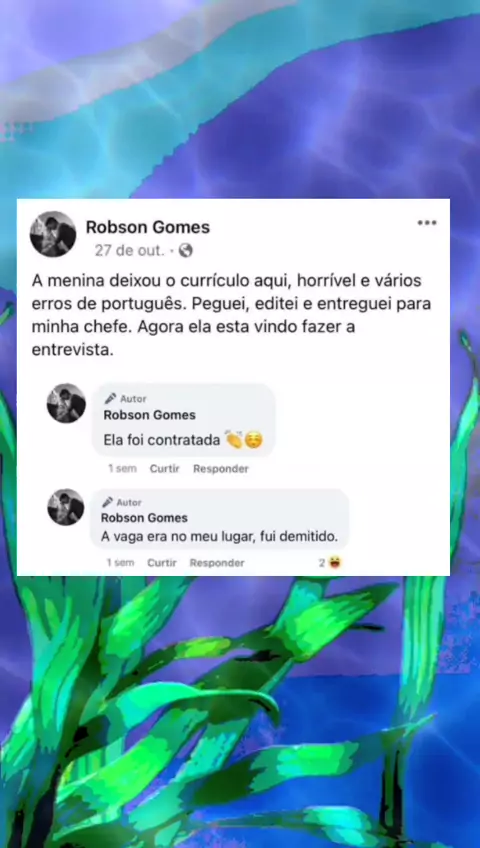
Task: Click the '1 sem' timestamp on the first comment
Action: [122, 469]
